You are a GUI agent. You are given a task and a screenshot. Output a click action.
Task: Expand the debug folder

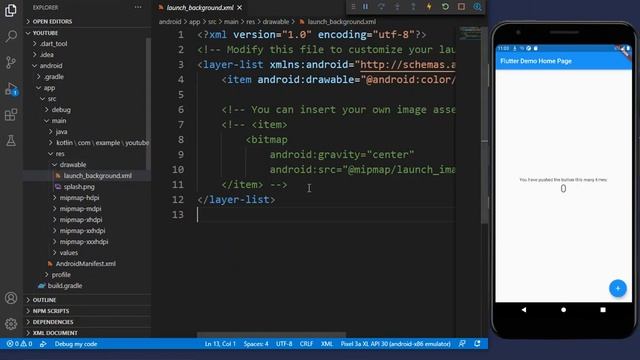pyautogui.click(x=86, y=110)
